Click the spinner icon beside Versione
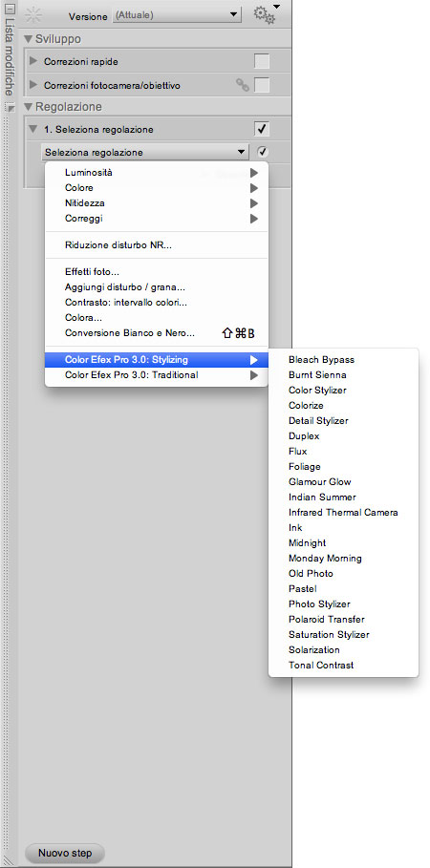This screenshot has height=868, width=430. (x=33, y=15)
